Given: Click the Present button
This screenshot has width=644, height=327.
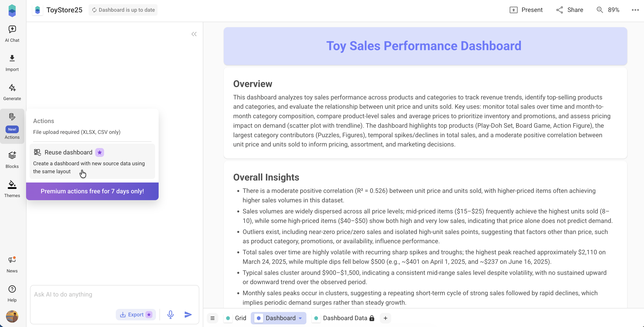Looking at the screenshot, I should tap(526, 10).
